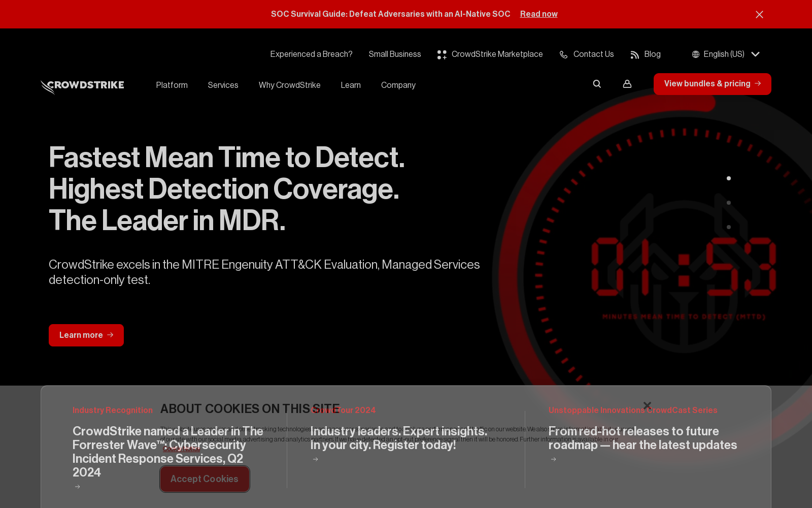
Task: Click 'Unstoppable Innovations CrowdCast Series' label
Action: click(633, 410)
